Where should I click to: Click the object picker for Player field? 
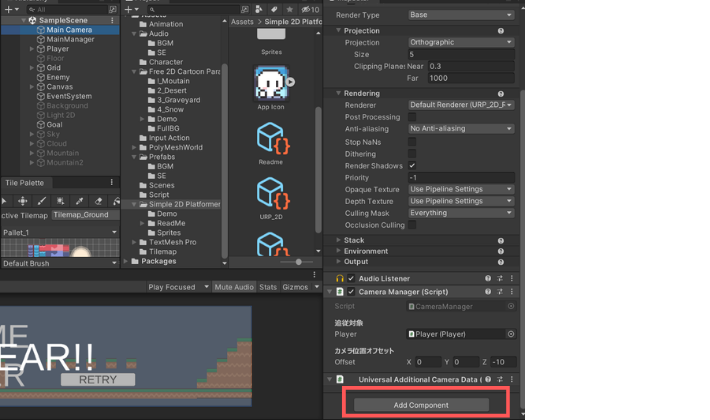pyautogui.click(x=511, y=334)
